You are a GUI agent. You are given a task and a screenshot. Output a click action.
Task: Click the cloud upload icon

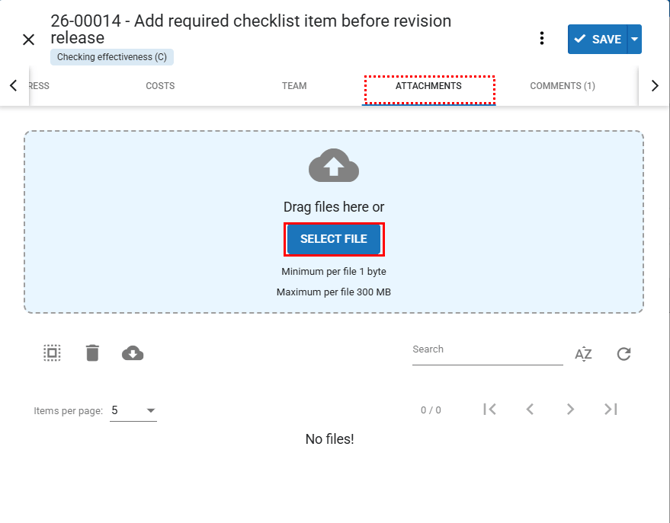point(334,167)
